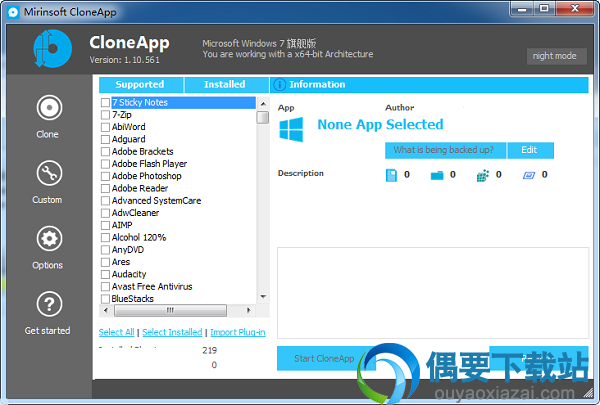Click the registry keys count icon

coord(483,175)
